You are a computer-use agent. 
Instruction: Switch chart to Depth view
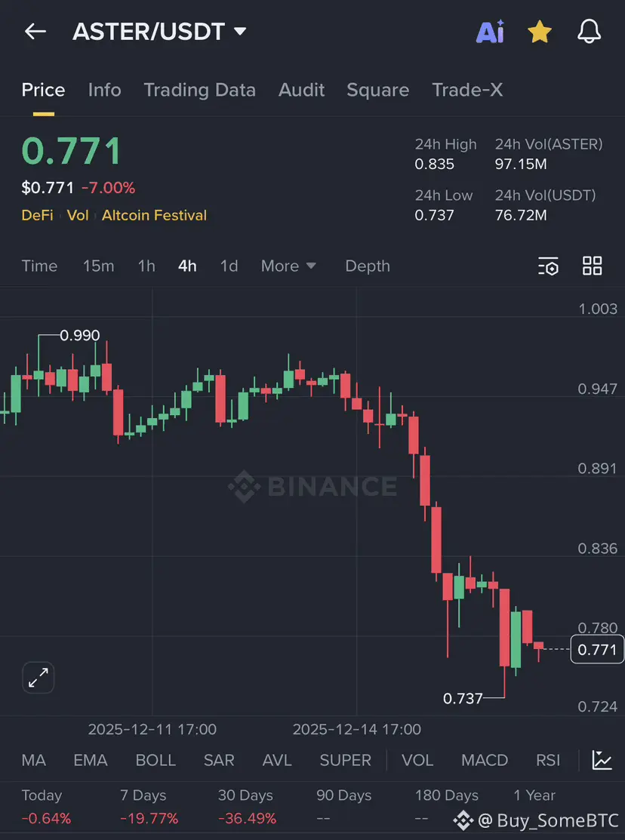pos(368,266)
